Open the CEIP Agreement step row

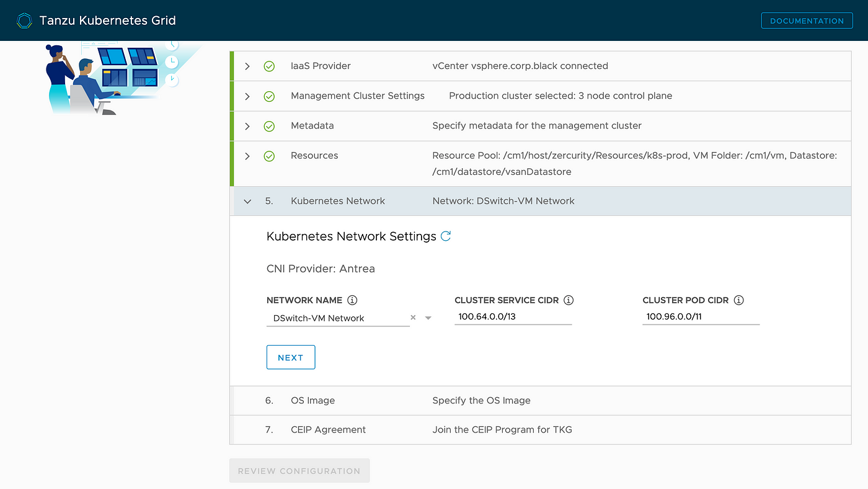tap(540, 430)
